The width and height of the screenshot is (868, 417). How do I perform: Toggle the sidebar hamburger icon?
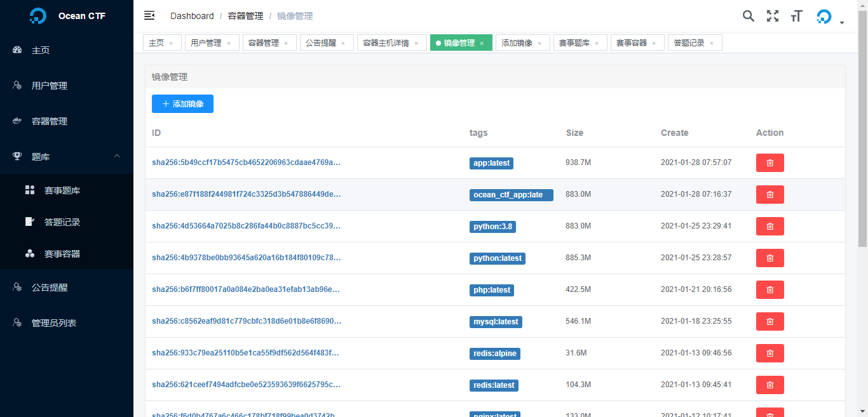pyautogui.click(x=149, y=16)
